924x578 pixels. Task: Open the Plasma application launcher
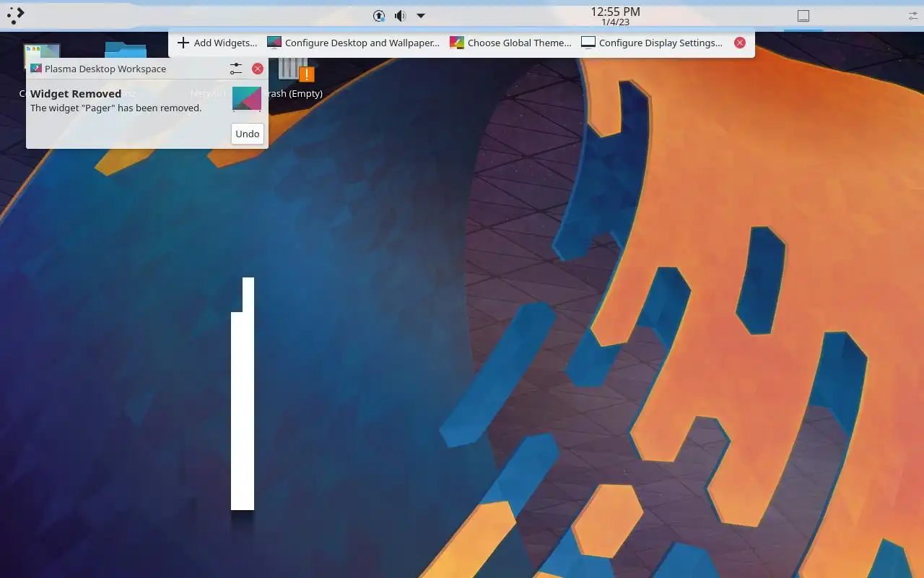(x=15, y=15)
